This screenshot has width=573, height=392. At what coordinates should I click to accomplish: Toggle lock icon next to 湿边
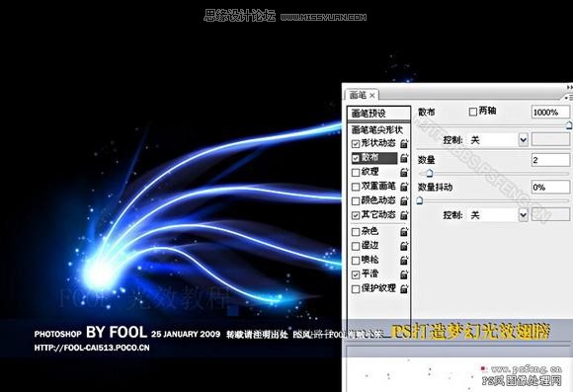404,246
